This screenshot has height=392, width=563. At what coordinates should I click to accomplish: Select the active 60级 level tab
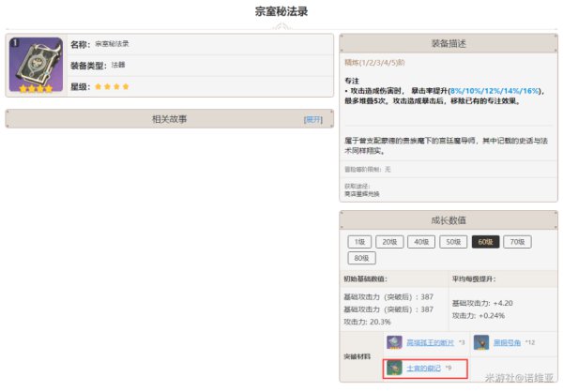486,241
